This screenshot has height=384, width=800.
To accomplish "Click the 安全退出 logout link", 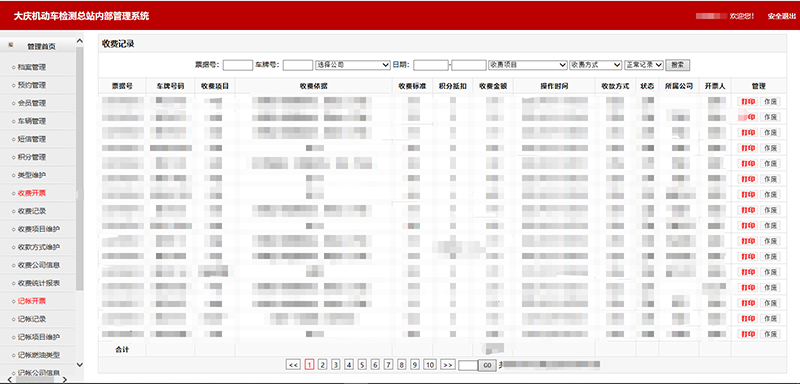I will [x=781, y=16].
